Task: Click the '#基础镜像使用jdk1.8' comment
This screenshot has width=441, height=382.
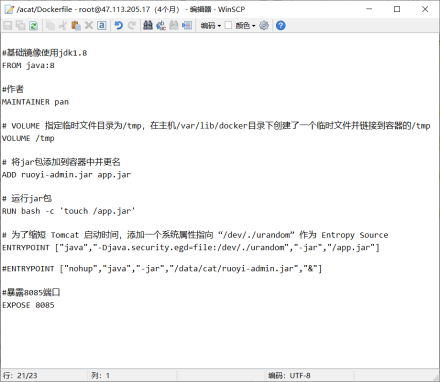Action: tap(44, 53)
